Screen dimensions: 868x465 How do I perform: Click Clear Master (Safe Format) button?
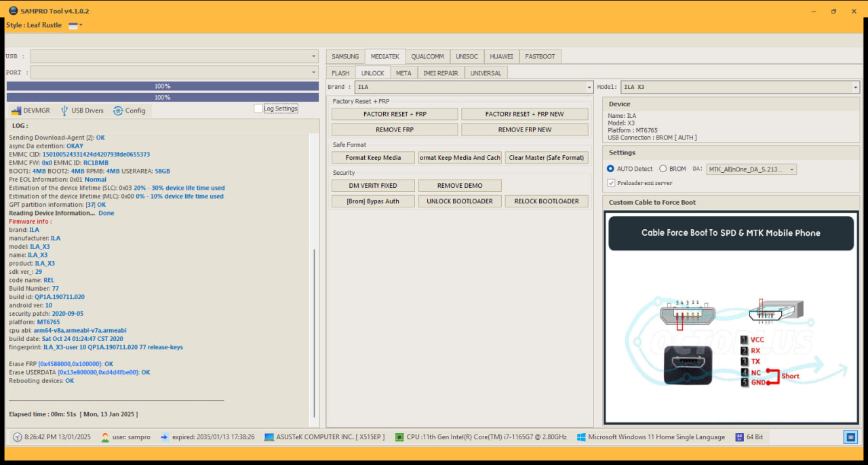click(547, 158)
